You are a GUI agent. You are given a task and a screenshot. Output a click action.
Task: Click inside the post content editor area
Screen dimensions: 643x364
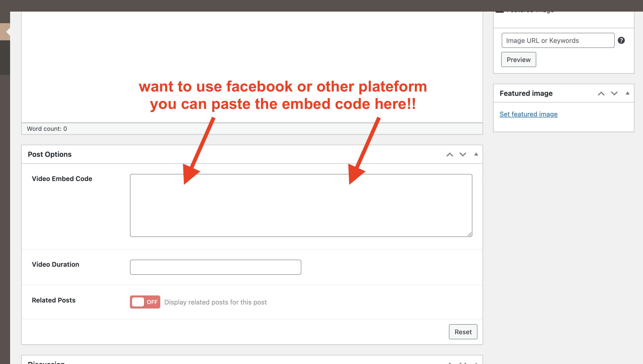coord(252,50)
